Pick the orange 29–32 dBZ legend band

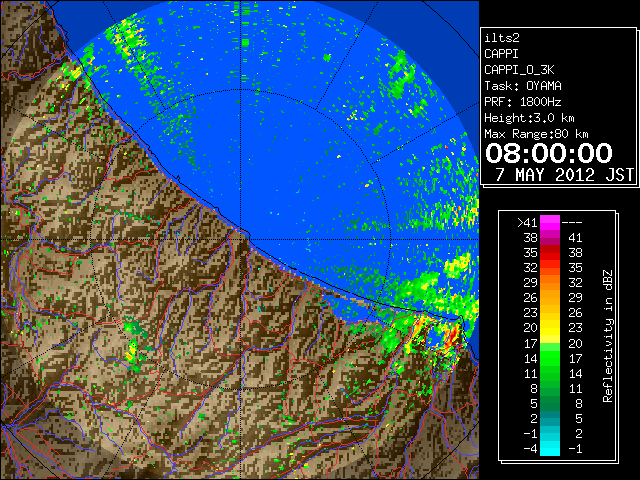[550, 283]
